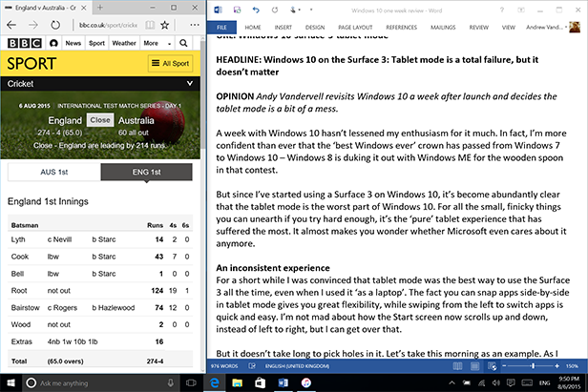The height and width of the screenshot is (392, 588).
Task: Click the BBC search magnifier icon
Action: [183, 43]
